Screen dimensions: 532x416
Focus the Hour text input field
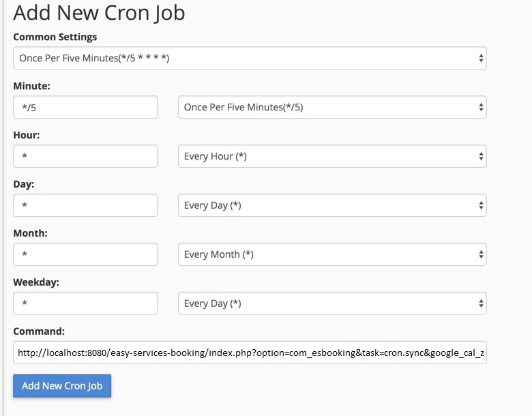point(85,156)
